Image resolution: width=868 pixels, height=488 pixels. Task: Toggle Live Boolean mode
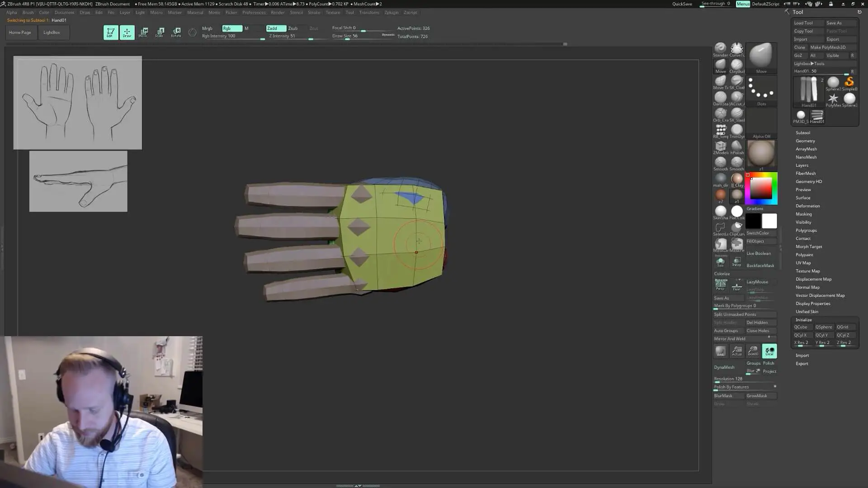coord(761,253)
